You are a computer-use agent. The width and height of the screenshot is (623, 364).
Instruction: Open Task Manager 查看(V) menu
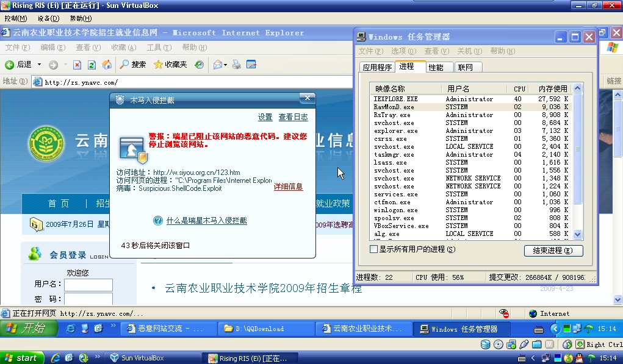tap(437, 51)
